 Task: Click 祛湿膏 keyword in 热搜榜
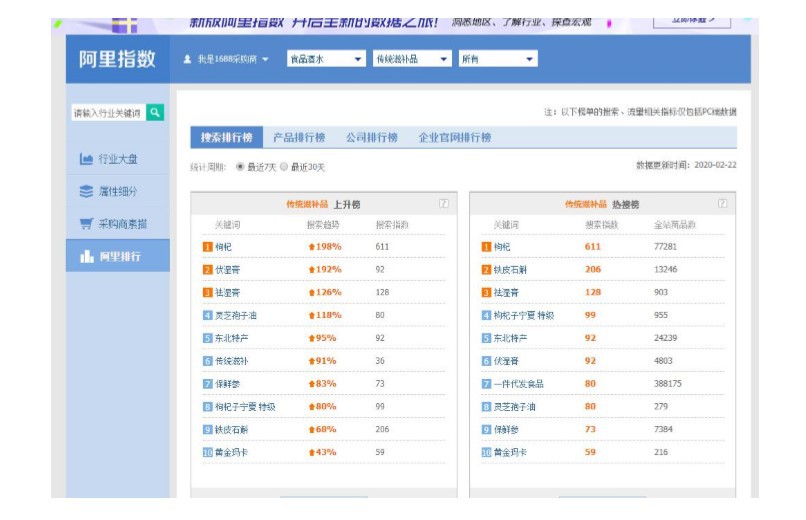pyautogui.click(x=506, y=292)
